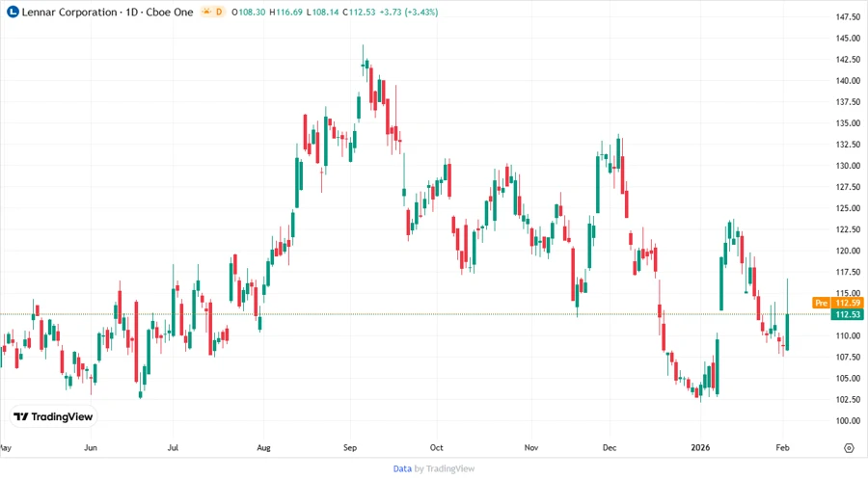Click the 100.00 price axis label
Screen dimensions: 868x480
coord(848,420)
